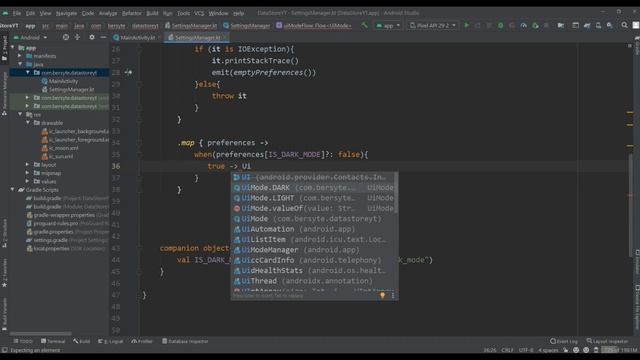Select the SettingsManager.kt editor tab
This screenshot has height=360, width=640.
tap(197, 37)
